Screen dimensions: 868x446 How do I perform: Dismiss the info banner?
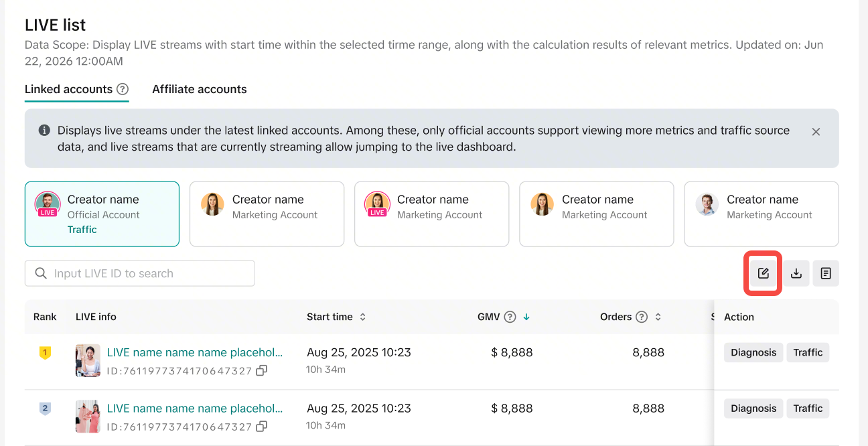coord(816,132)
